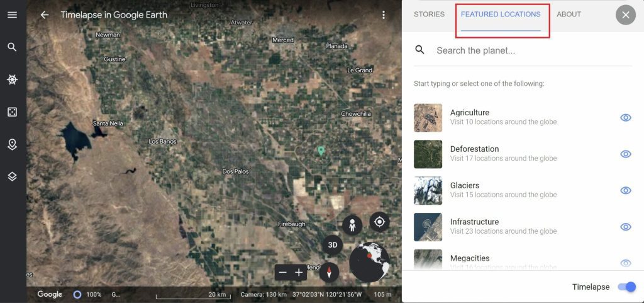Screen dimensions: 644x303
Task: Click the I'm Feeling Lucky dice icon
Action: (x=13, y=112)
